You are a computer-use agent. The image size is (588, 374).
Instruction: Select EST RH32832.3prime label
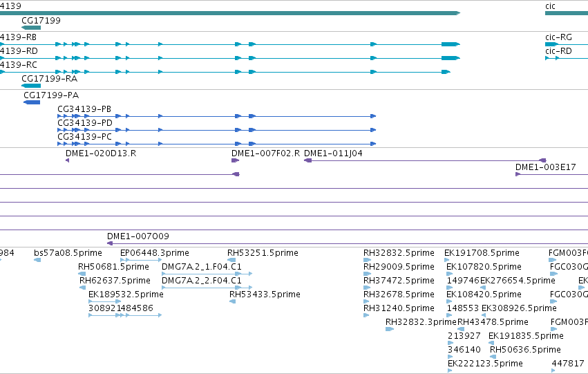[421, 322]
